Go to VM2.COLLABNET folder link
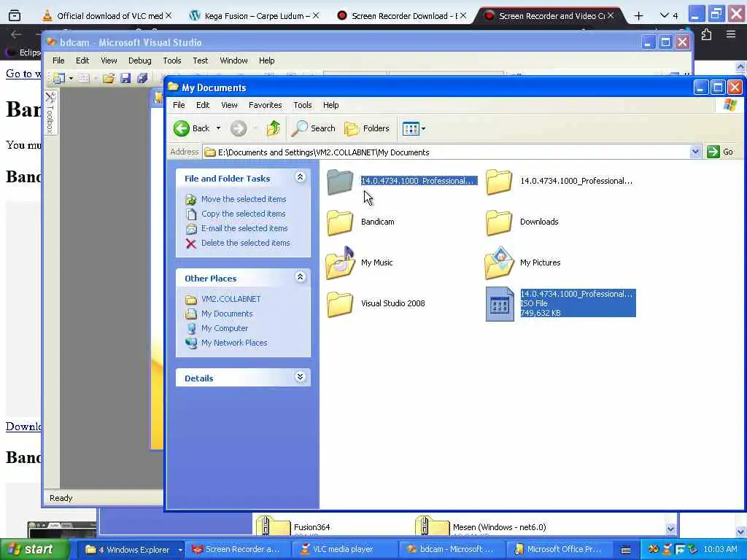 231,299
